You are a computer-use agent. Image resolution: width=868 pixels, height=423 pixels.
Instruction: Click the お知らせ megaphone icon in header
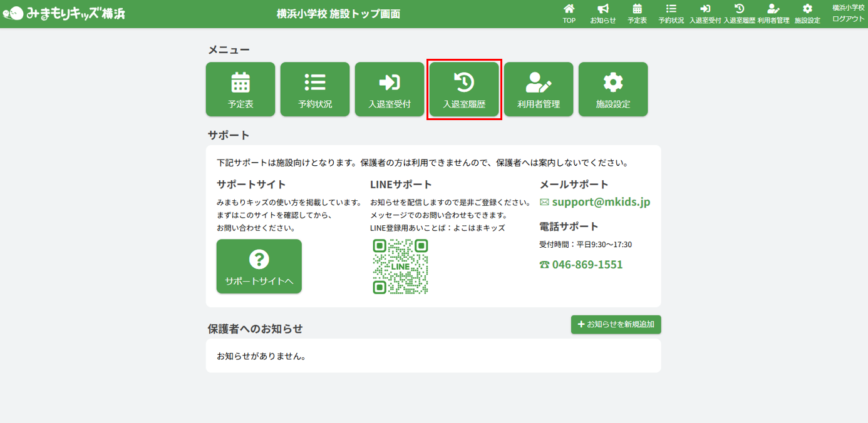click(602, 14)
